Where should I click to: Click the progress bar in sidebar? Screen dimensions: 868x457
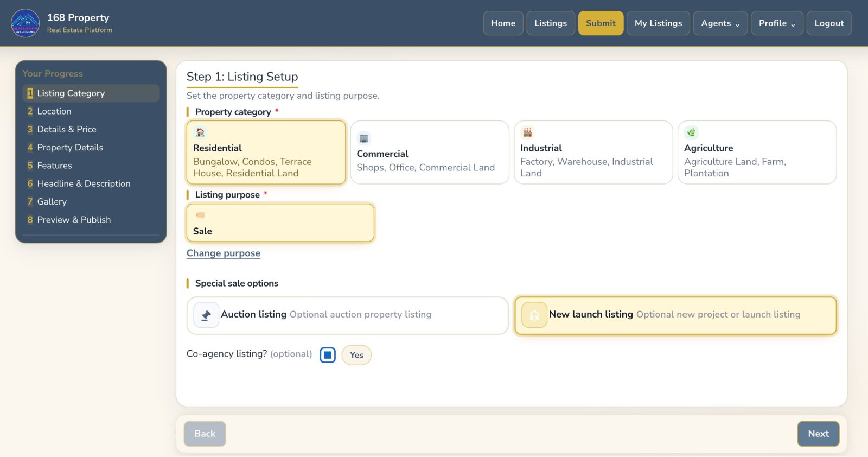point(91,235)
